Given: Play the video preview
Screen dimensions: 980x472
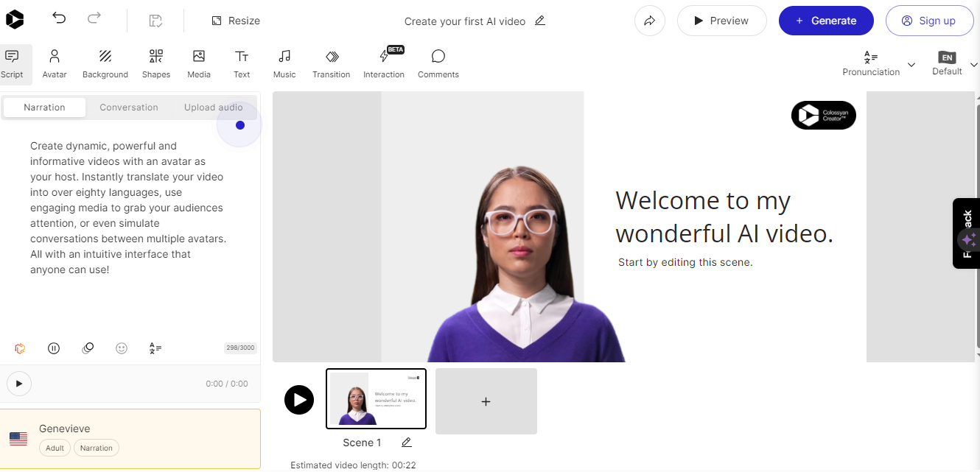Looking at the screenshot, I should [x=721, y=20].
